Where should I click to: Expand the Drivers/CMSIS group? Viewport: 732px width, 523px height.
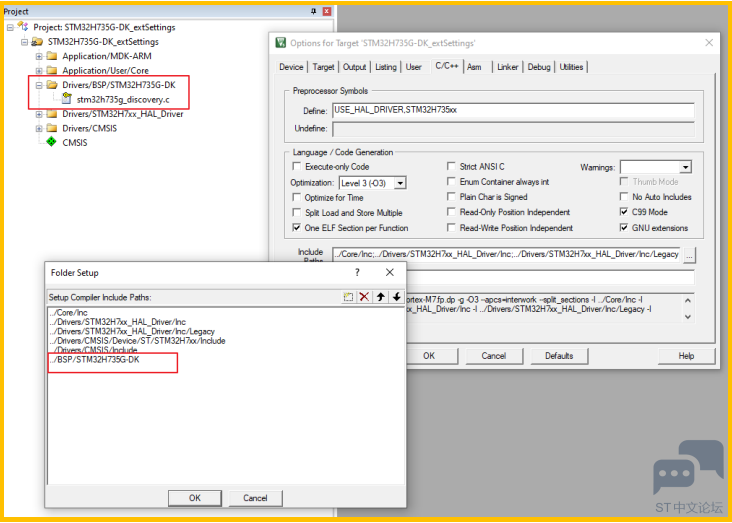point(39,128)
